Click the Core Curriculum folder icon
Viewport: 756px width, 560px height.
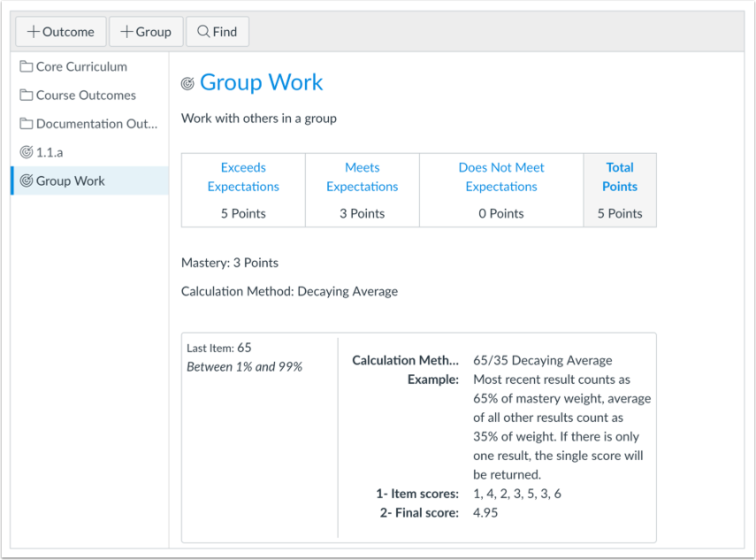pyautogui.click(x=26, y=66)
